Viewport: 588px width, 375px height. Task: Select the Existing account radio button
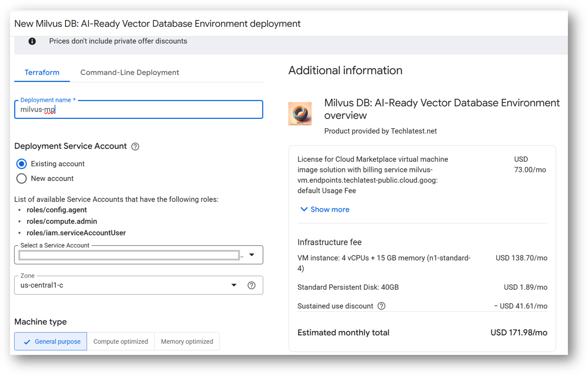point(22,164)
